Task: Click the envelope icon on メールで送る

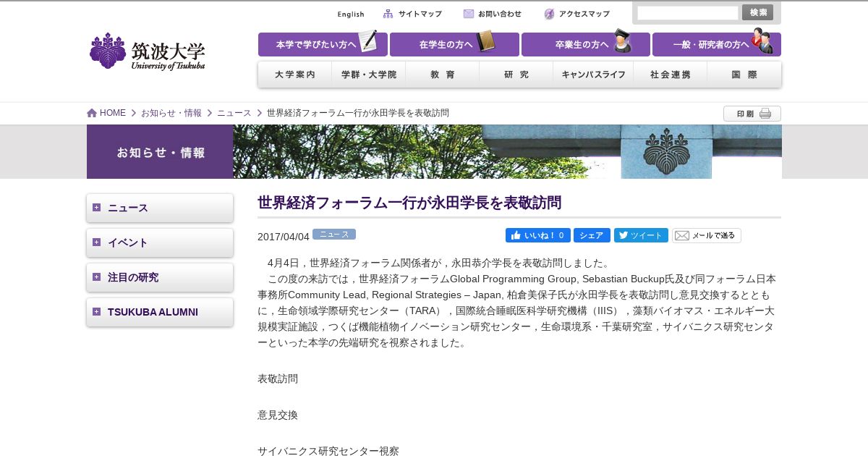Action: 682,235
